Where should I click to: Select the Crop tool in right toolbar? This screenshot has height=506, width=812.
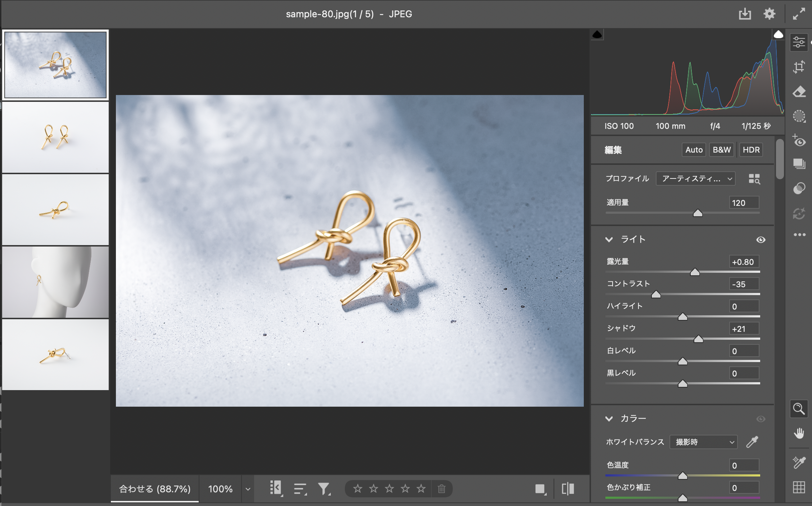point(799,67)
